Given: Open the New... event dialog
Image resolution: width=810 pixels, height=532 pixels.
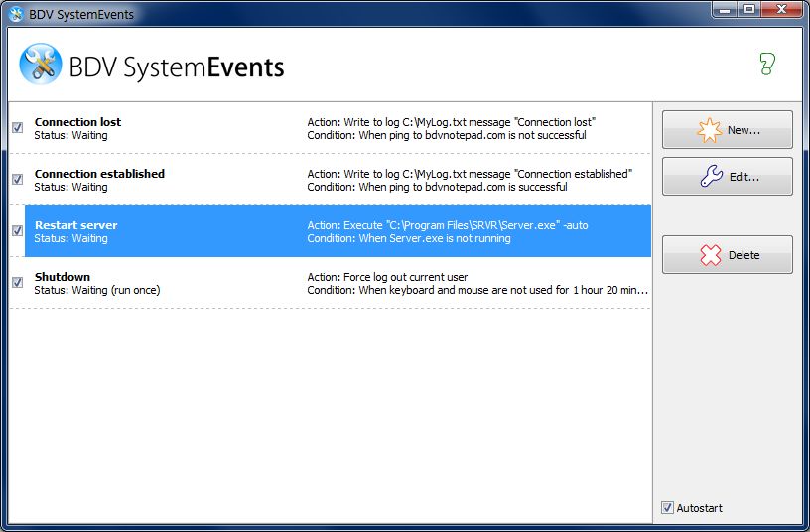Looking at the screenshot, I should (x=728, y=130).
